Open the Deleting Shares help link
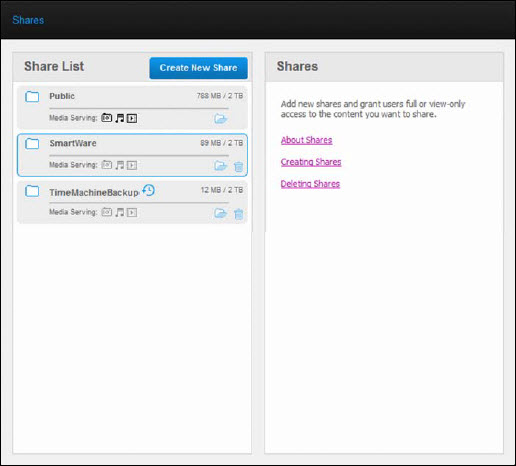 pos(310,184)
